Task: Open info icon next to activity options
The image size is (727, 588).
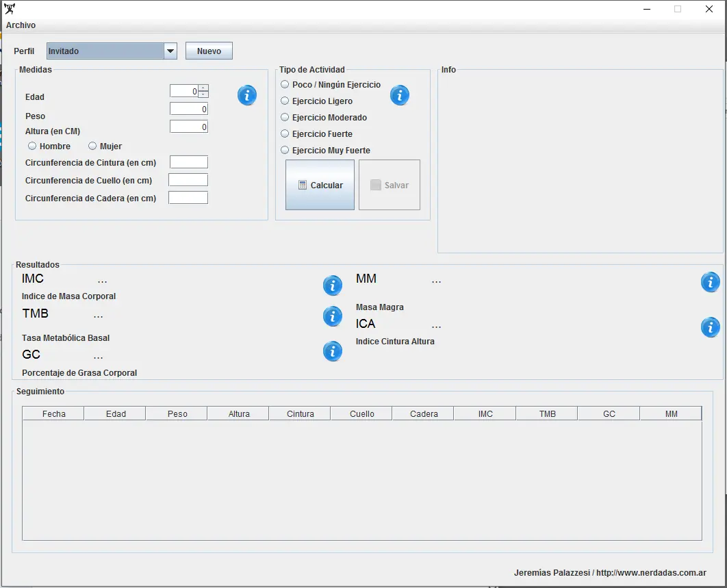Action: 399,96
